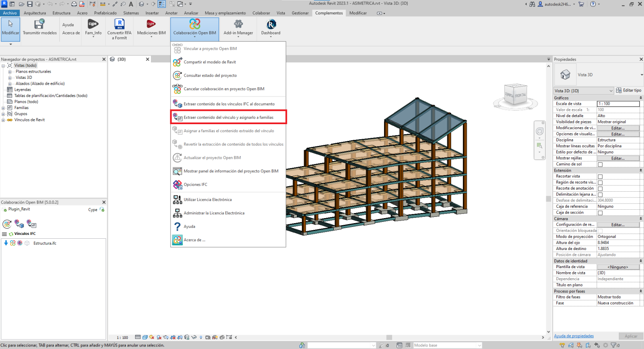Expand the Vínculos de Revit tree node
This screenshot has height=349, width=644.
pyautogui.click(x=3, y=120)
